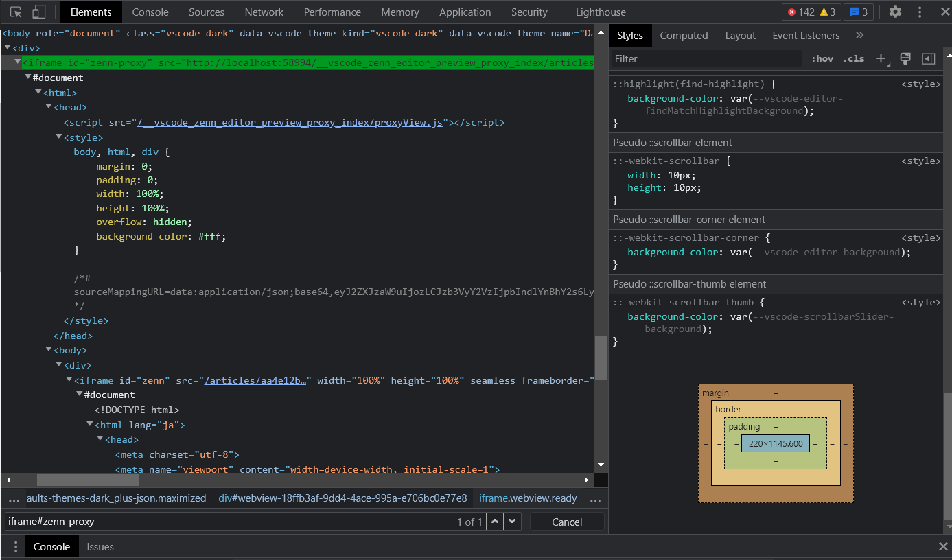Open Issues via the 3 messages icon
Image resolution: width=952 pixels, height=560 pixels.
point(859,12)
